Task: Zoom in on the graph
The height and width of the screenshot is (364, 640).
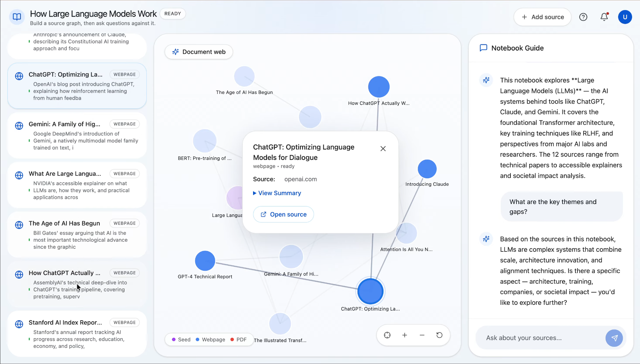Action: point(405,335)
